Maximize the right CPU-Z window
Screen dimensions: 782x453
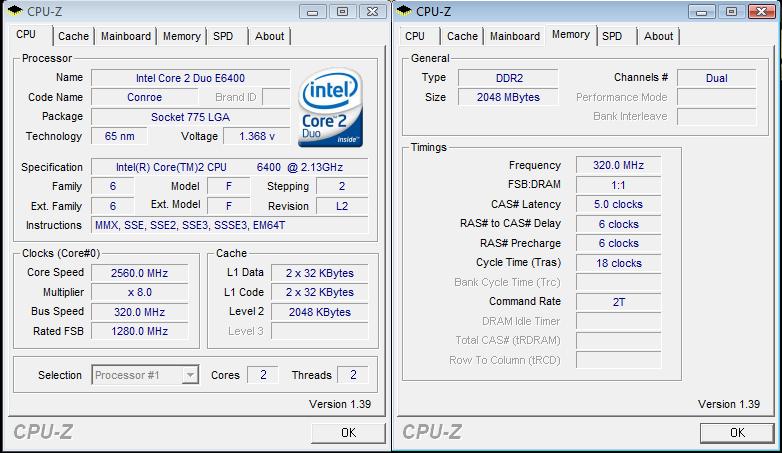pos(732,11)
